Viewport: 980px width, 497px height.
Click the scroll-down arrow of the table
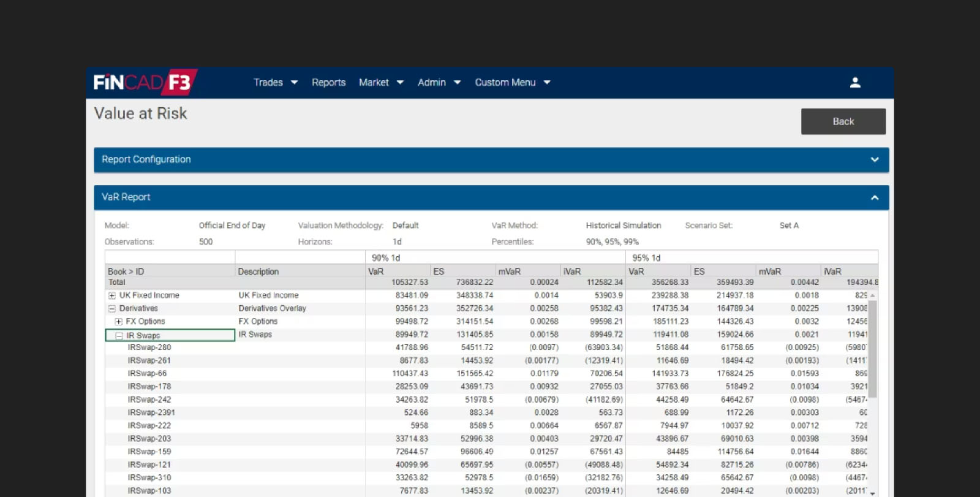click(872, 493)
